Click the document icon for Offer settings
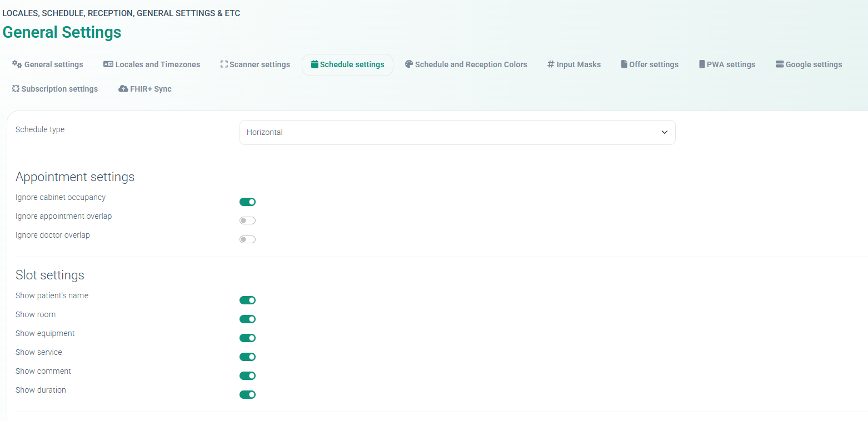The width and height of the screenshot is (868, 421). point(624,64)
